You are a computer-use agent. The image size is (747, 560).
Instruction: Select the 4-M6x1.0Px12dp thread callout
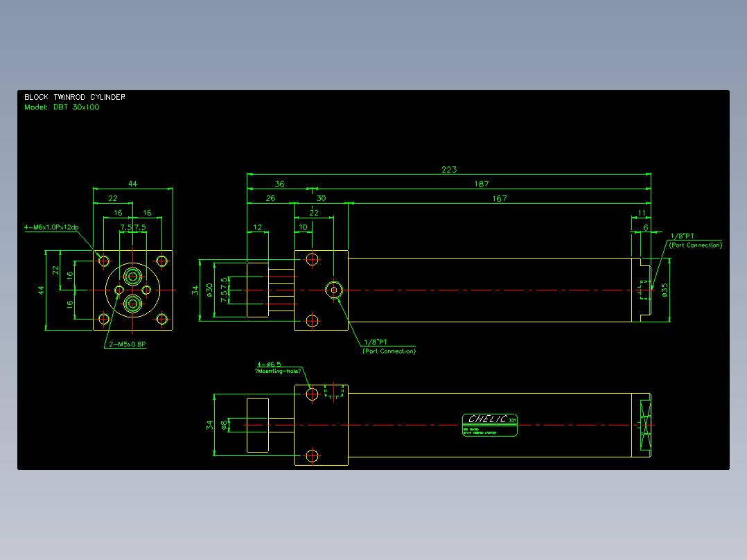click(x=51, y=227)
